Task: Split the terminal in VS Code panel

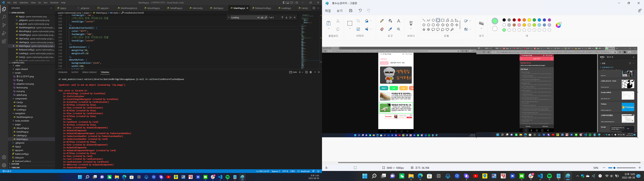Action: [x=307, y=72]
